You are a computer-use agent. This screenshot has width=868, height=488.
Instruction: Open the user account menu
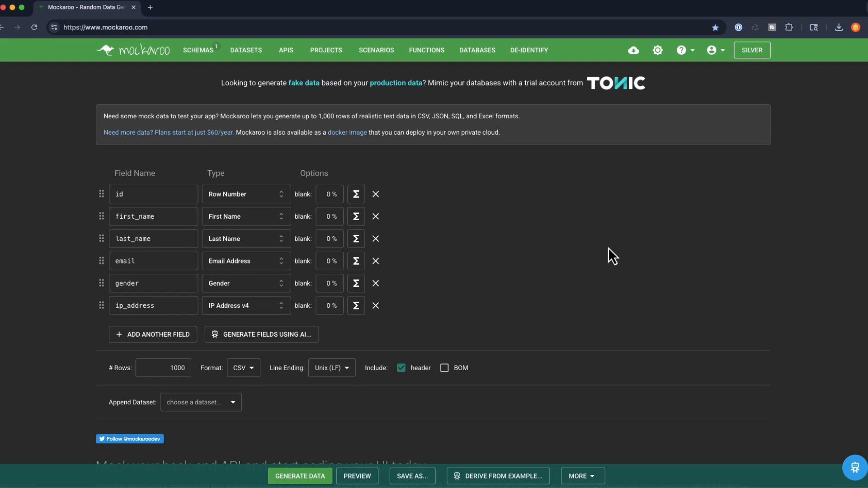click(716, 50)
